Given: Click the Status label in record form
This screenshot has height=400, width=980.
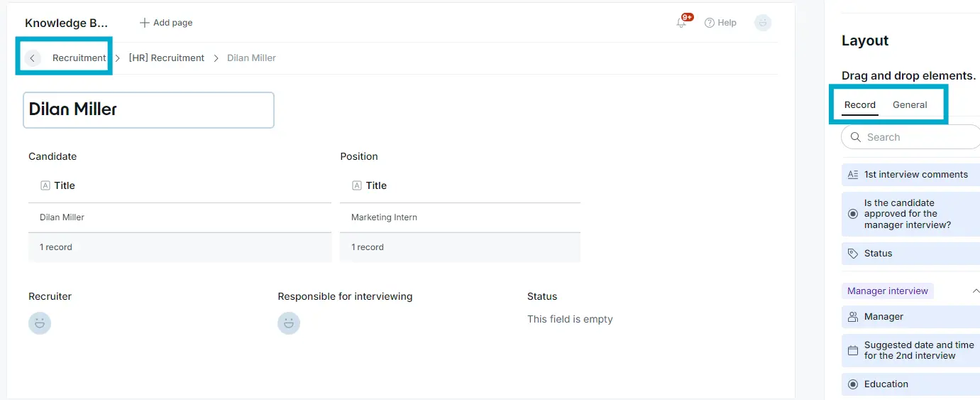Looking at the screenshot, I should 542,296.
